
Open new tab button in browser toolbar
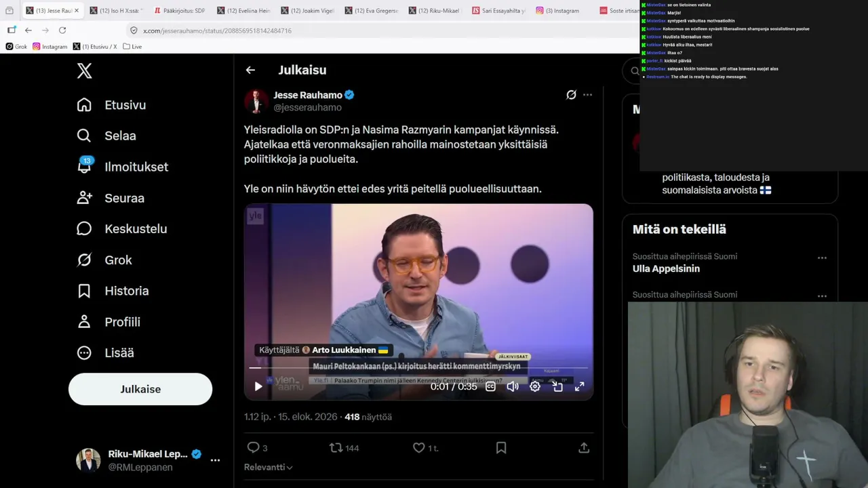pyautogui.click(x=12, y=30)
